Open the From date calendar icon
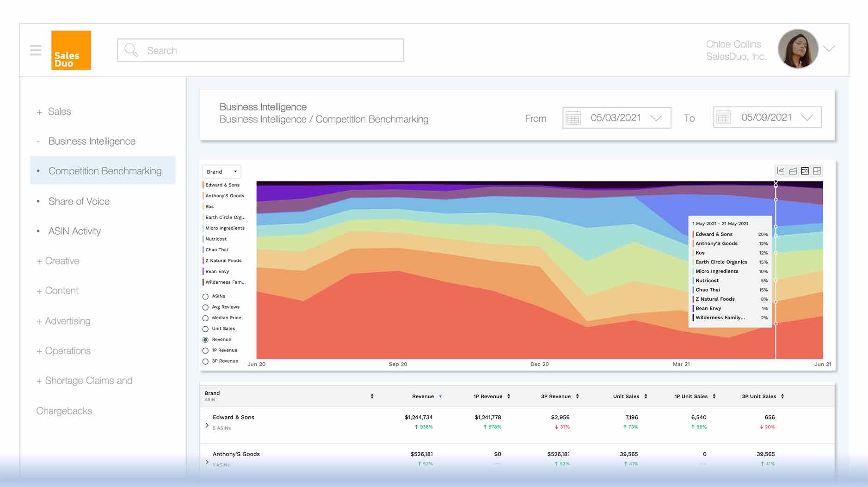Viewport: 868px width, 487px height. click(573, 118)
